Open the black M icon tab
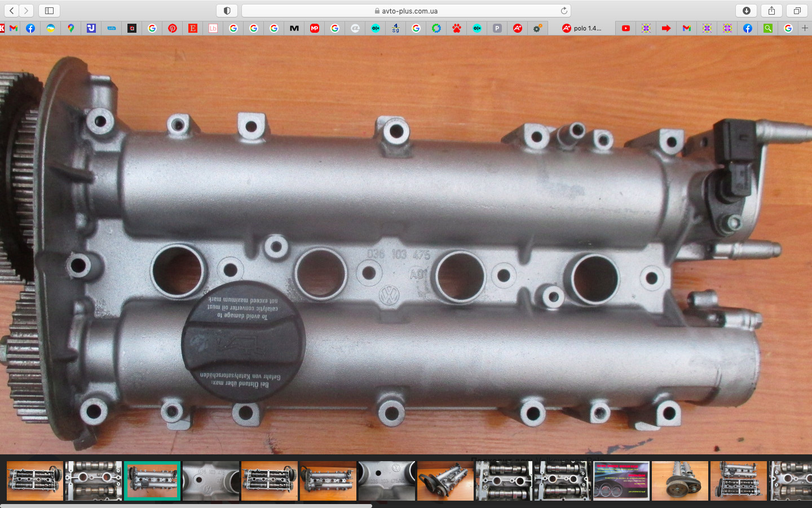812x508 pixels. [294, 28]
